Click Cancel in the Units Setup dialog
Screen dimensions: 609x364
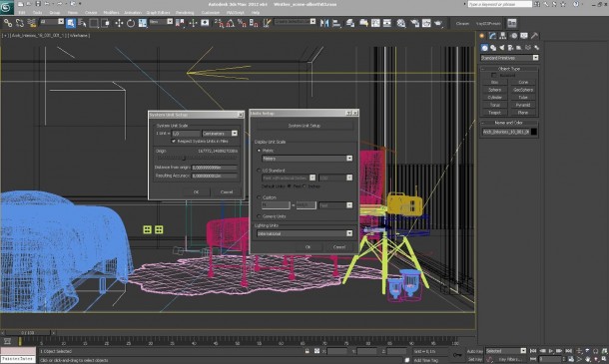[339, 246]
